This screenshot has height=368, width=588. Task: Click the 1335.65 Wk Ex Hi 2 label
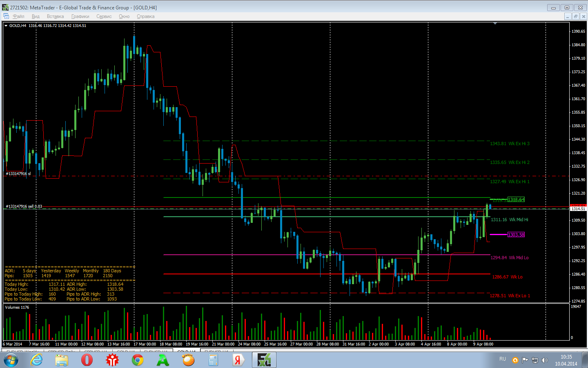coord(510,162)
